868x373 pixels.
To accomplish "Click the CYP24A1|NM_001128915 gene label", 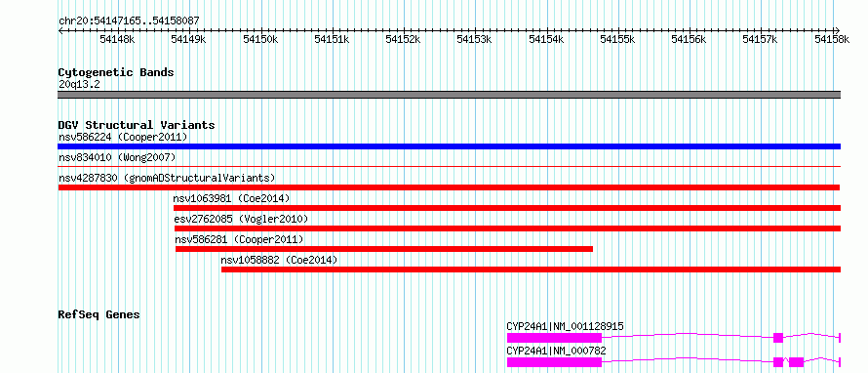I will 566,326.
